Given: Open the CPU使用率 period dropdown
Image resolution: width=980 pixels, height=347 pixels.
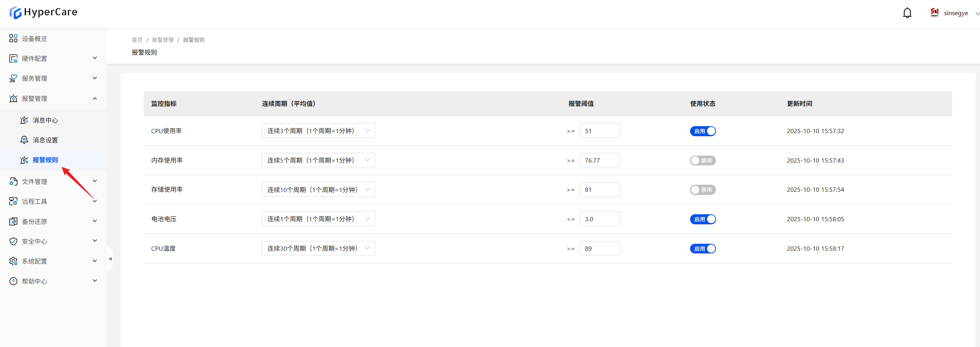Looking at the screenshot, I should pyautogui.click(x=318, y=131).
